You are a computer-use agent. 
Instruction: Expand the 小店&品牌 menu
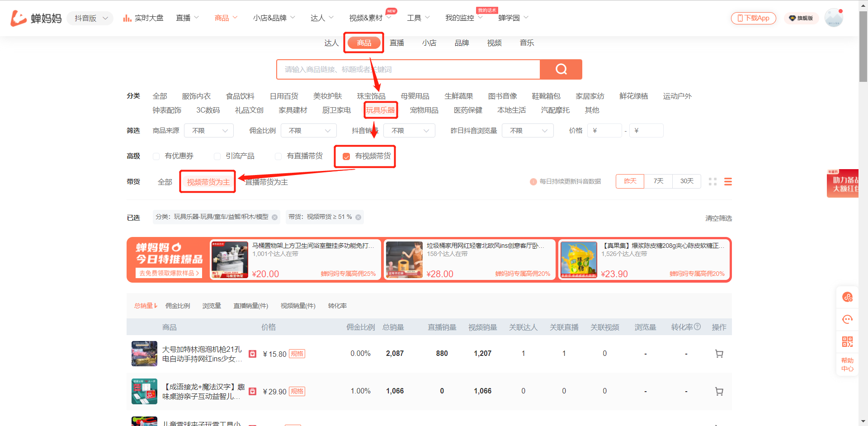tap(274, 18)
